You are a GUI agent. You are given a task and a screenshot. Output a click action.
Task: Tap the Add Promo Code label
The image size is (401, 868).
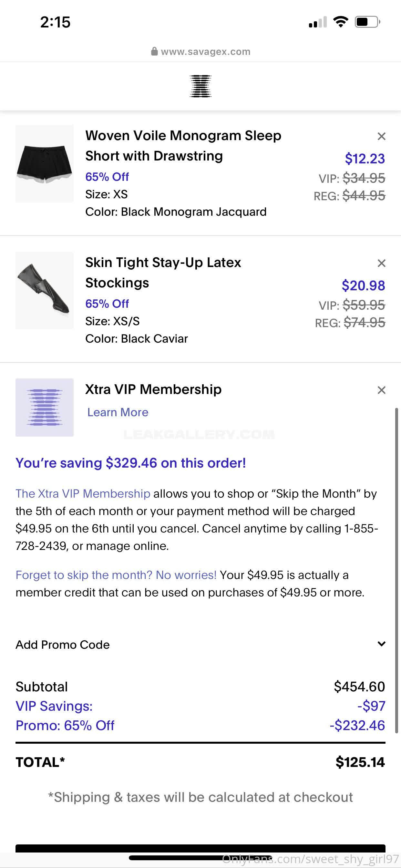[63, 645]
